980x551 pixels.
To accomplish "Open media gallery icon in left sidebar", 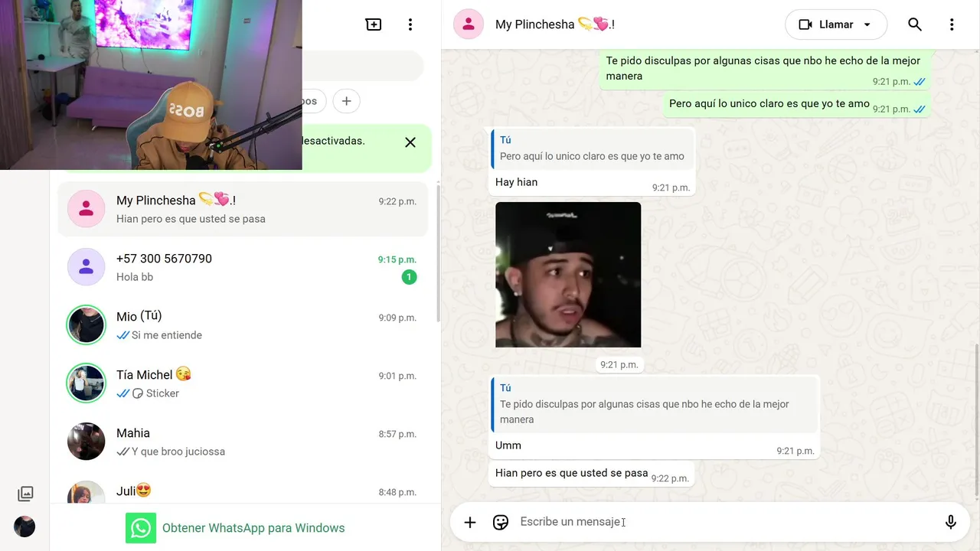I will 25,494.
